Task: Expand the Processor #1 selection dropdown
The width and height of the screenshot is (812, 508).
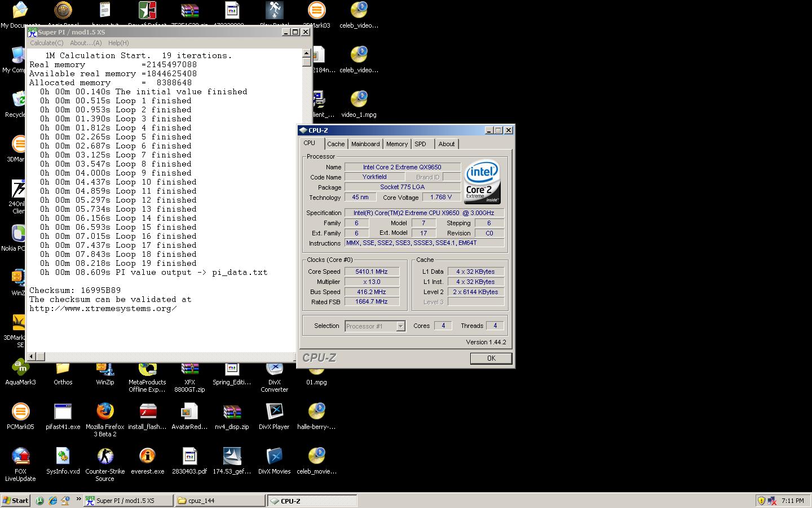Action: 400,326
